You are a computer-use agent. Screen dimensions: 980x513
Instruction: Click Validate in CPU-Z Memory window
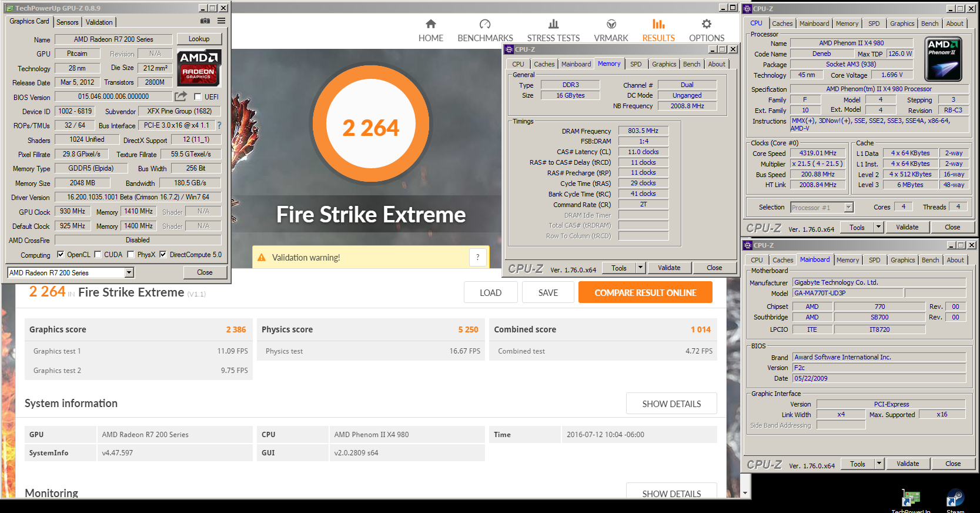[x=669, y=268]
